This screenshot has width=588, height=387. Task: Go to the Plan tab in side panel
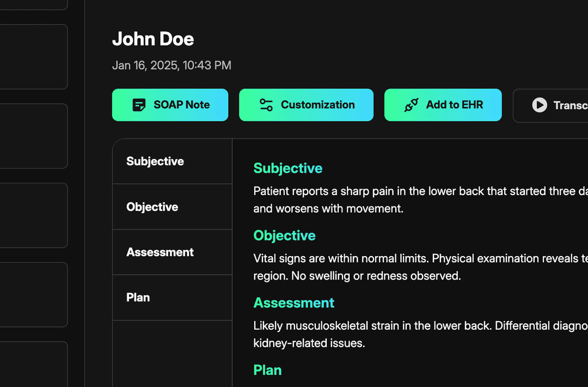[138, 298]
